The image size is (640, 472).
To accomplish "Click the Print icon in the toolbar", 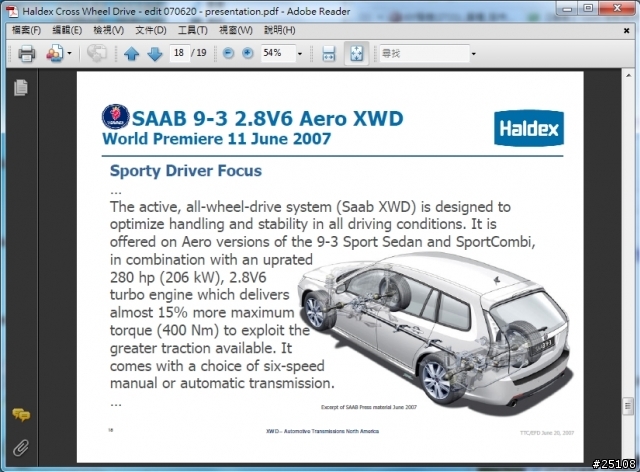I will pos(27,53).
